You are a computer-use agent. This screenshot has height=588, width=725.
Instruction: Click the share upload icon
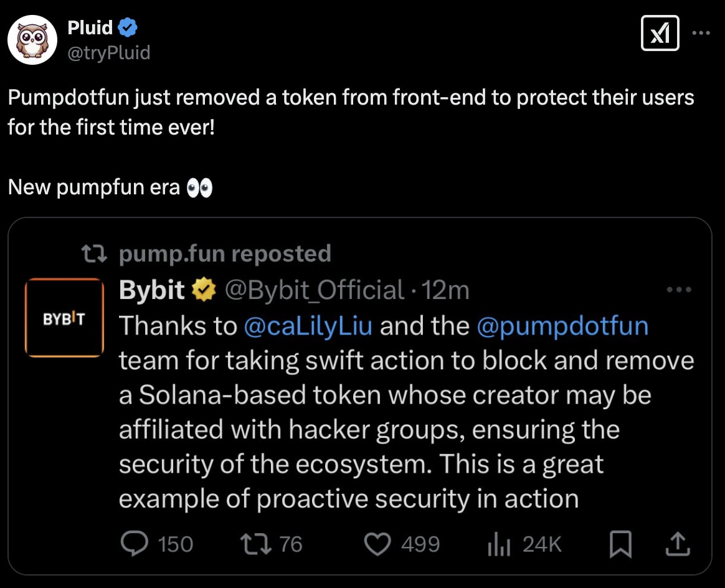pyautogui.click(x=679, y=544)
